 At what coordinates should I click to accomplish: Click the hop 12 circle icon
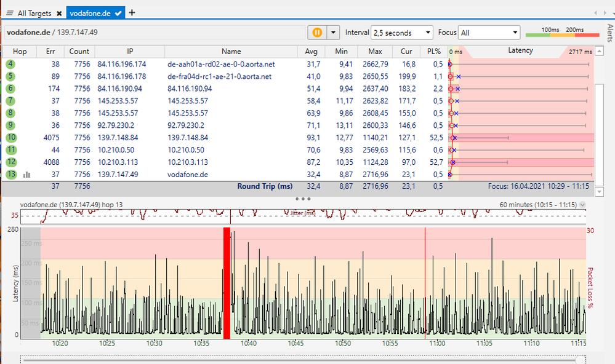(x=11, y=162)
